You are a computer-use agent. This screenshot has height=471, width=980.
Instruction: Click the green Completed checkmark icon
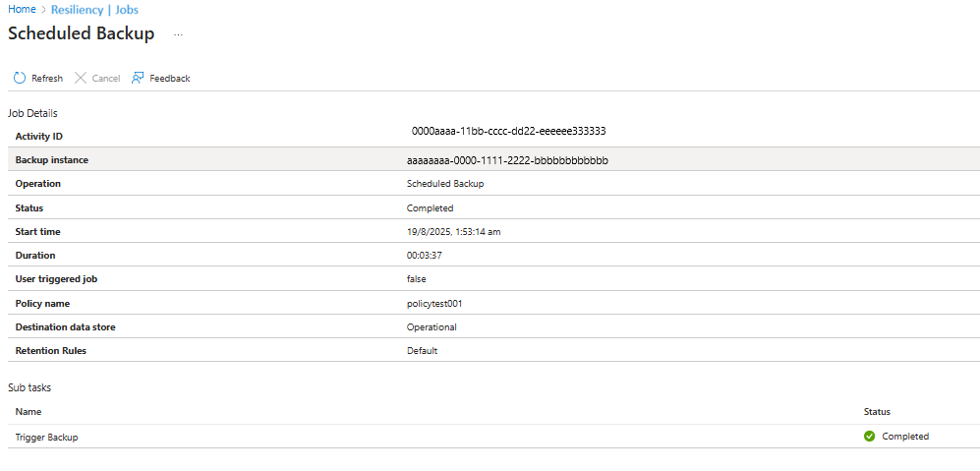869,436
